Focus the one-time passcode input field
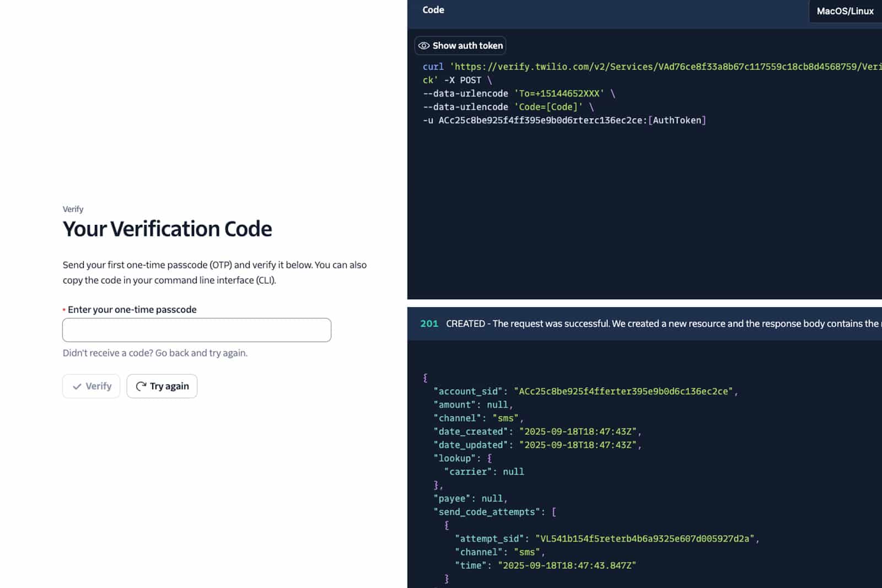 pyautogui.click(x=197, y=330)
